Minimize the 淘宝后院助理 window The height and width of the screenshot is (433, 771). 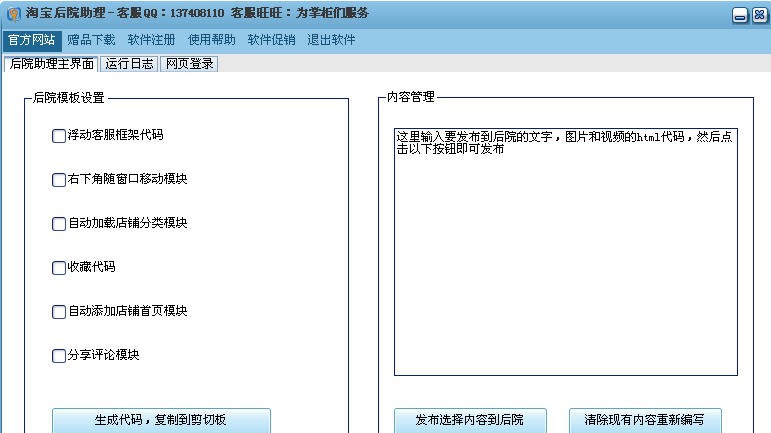point(740,15)
